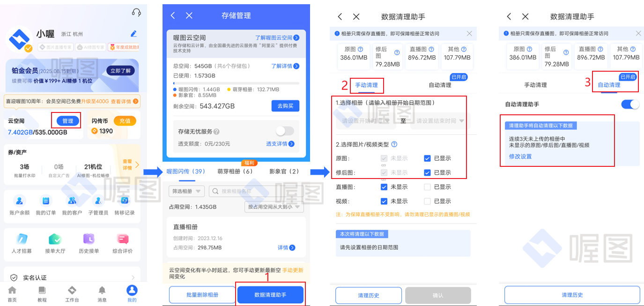Tap the storage usage progress bar

[236, 83]
